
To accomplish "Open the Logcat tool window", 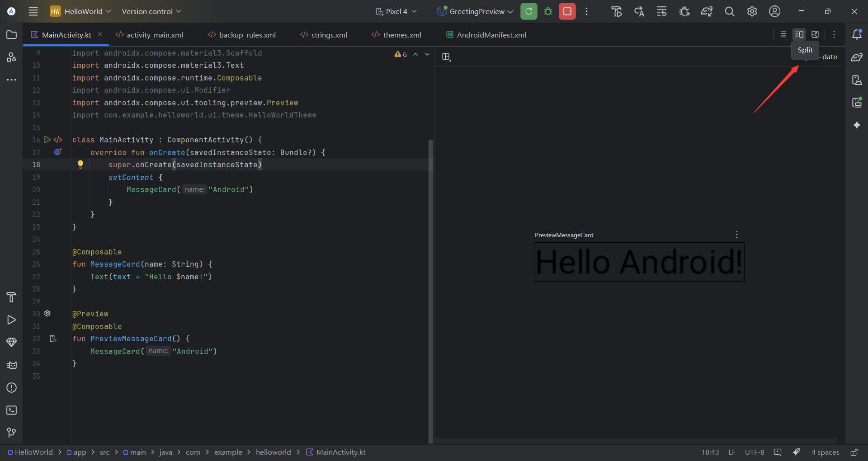I will [12, 365].
